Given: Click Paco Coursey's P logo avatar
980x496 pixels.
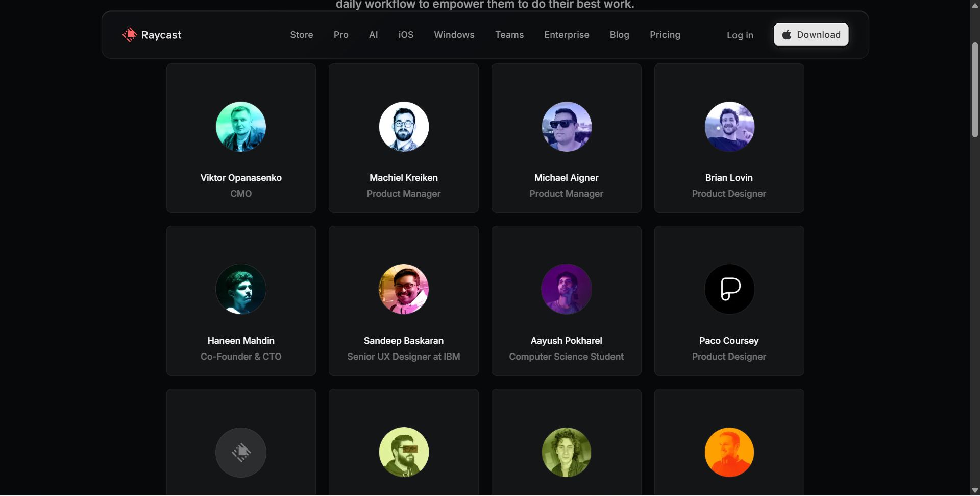Looking at the screenshot, I should coord(729,289).
